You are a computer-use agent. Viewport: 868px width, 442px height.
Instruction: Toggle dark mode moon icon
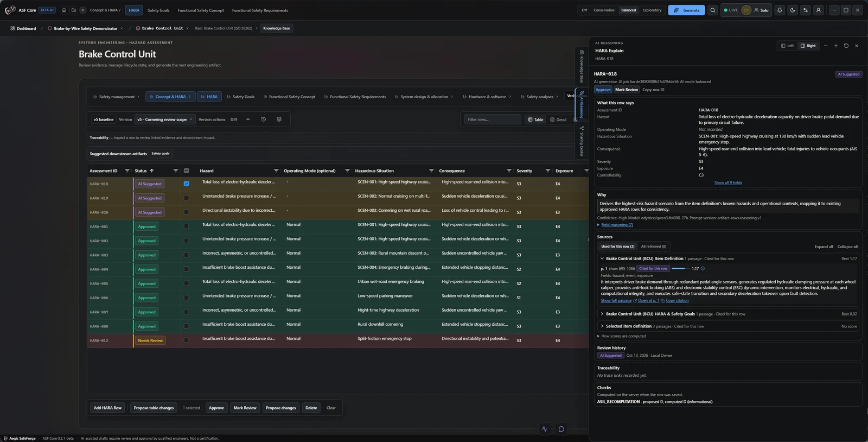[793, 10]
